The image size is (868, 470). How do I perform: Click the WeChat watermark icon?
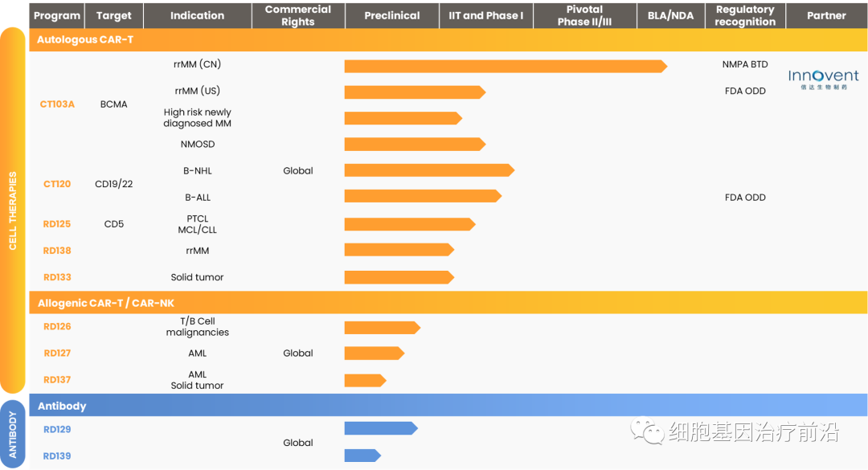click(x=647, y=432)
